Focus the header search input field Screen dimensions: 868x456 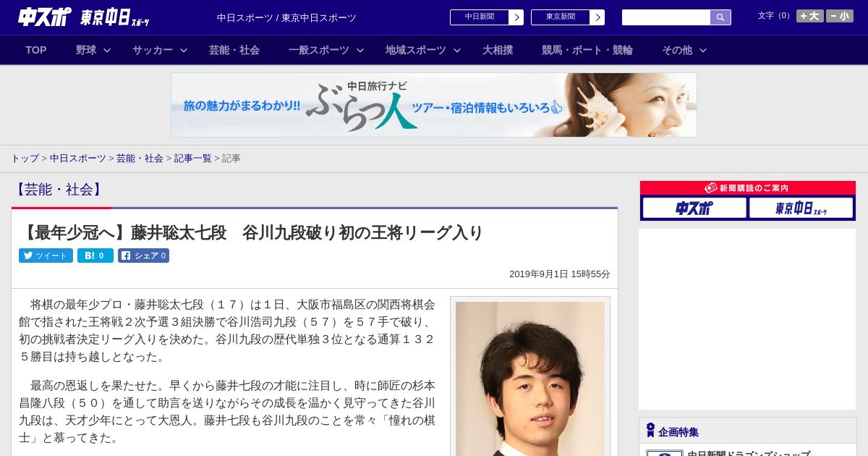[x=666, y=17]
